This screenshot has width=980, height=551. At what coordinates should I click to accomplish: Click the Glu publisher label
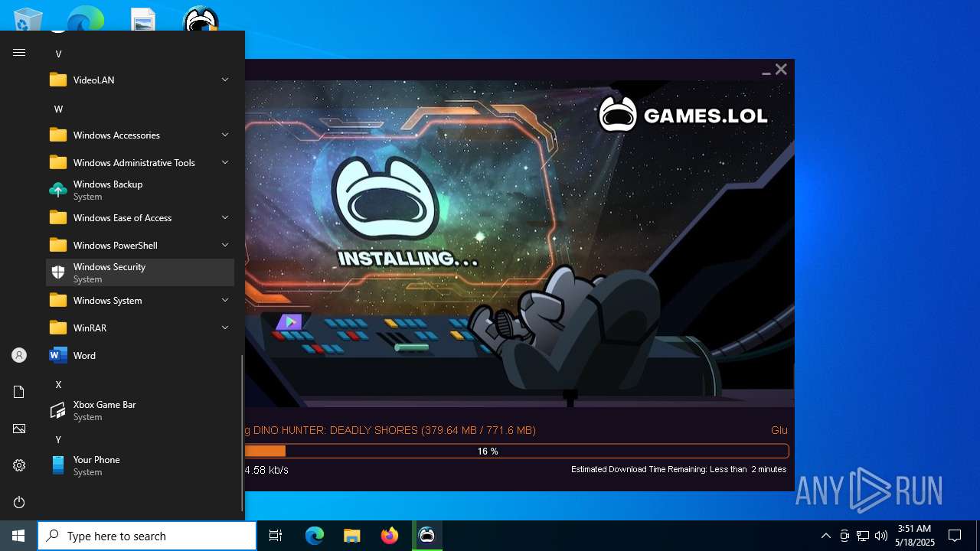tap(779, 430)
